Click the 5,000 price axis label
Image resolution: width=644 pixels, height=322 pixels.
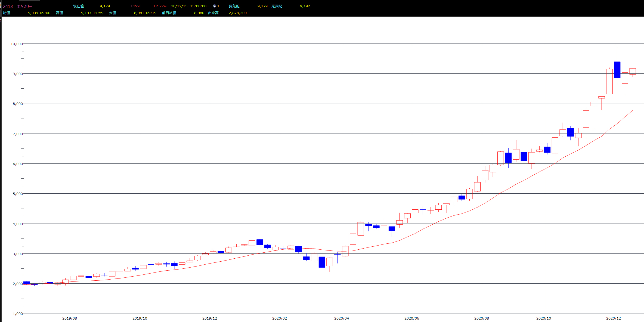(x=18, y=194)
